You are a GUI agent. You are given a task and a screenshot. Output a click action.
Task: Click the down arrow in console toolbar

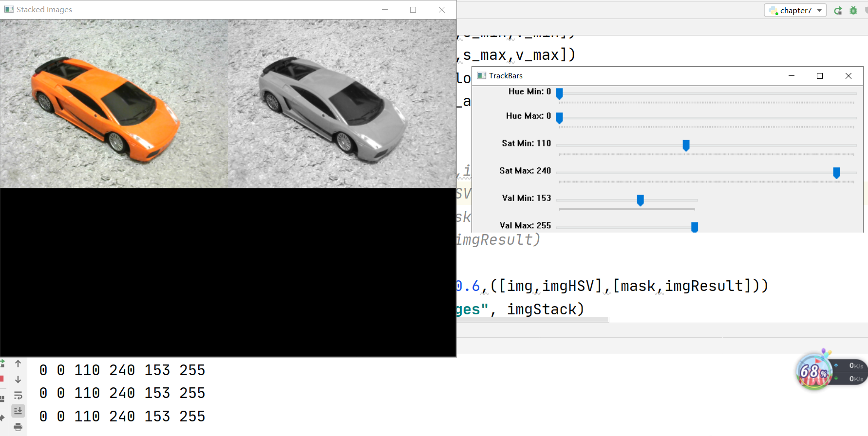click(x=18, y=380)
